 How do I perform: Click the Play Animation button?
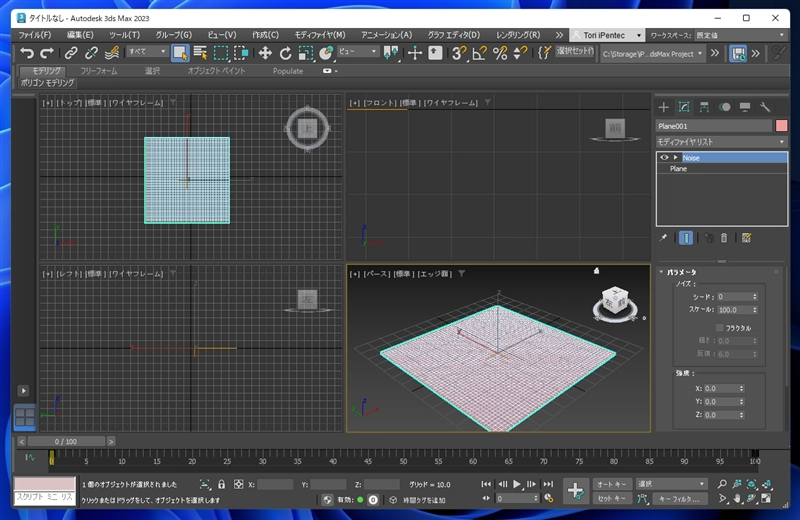pyautogui.click(x=517, y=484)
